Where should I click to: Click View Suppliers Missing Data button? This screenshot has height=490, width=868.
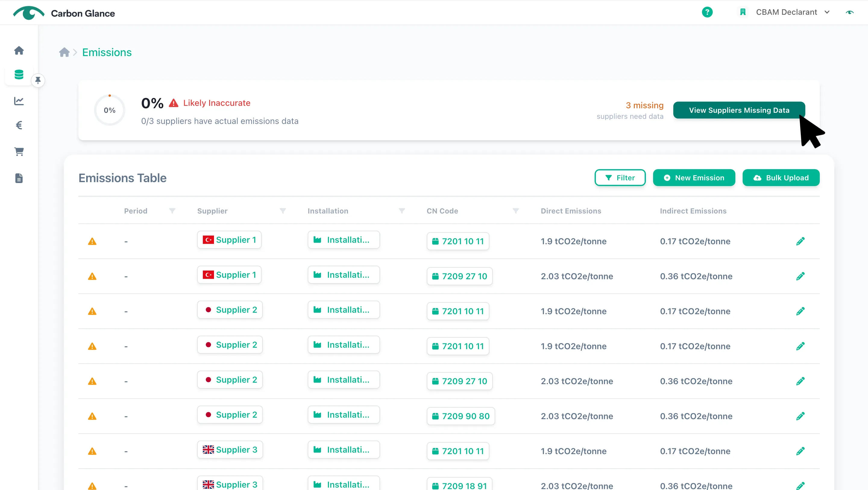[x=739, y=110]
